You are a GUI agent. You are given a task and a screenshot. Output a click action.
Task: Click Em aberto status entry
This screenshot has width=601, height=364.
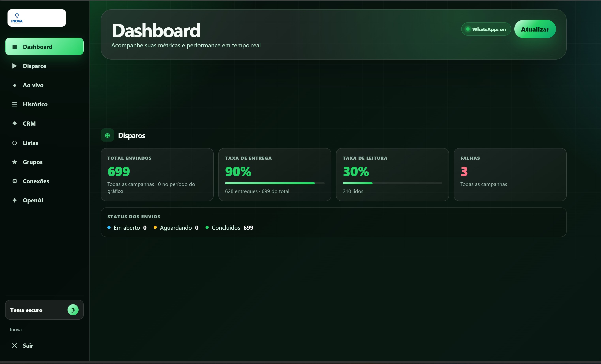coord(127,228)
